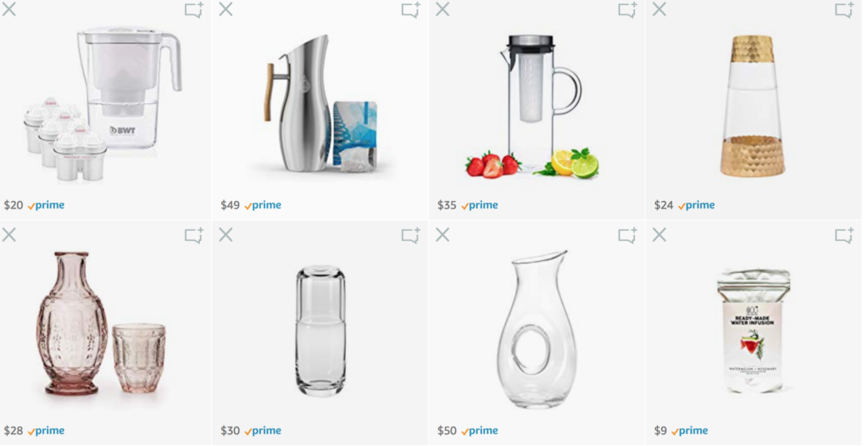Remove the gold honeycomb carafe item

pyautogui.click(x=659, y=9)
